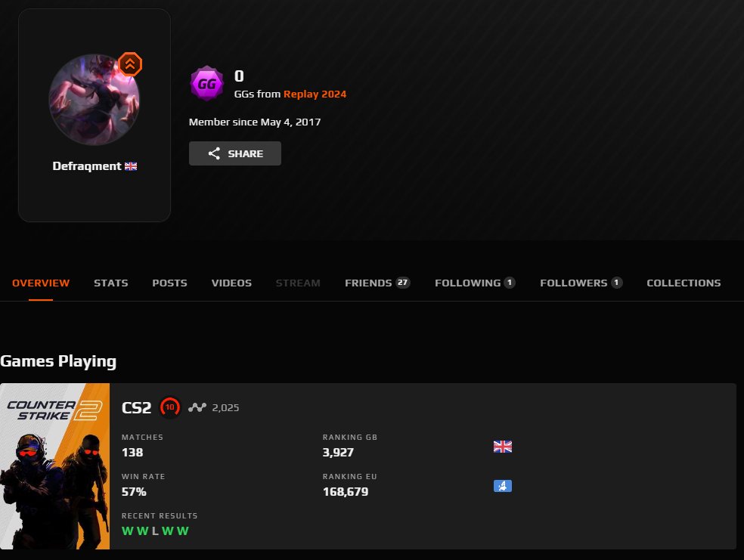Click the 2,025 ELO value
744x560 pixels.
225,408
